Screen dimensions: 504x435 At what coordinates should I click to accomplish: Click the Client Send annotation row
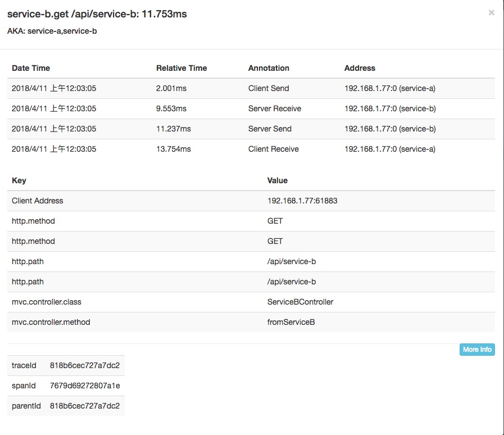[x=269, y=88]
